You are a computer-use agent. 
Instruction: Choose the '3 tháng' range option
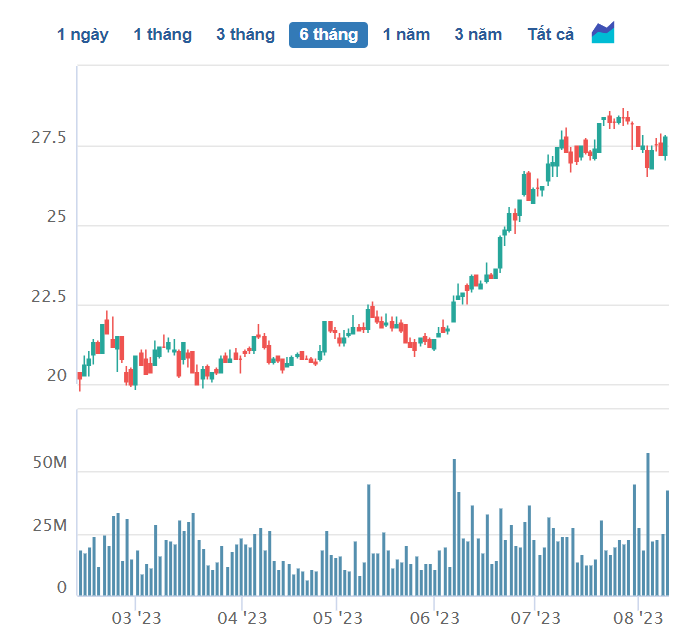coord(245,35)
